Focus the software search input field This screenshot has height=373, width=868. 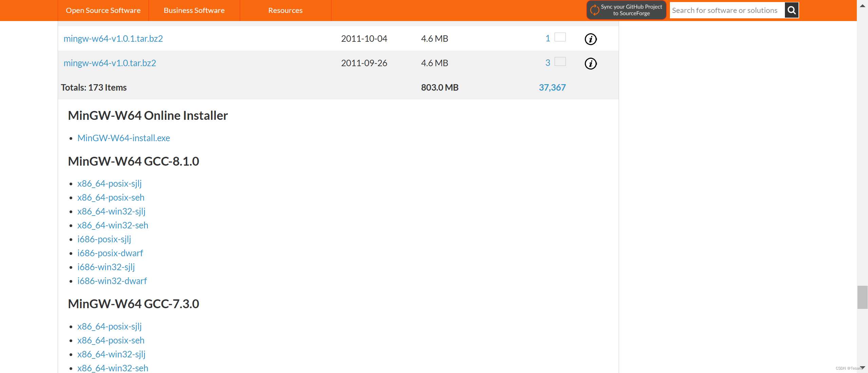[726, 10]
